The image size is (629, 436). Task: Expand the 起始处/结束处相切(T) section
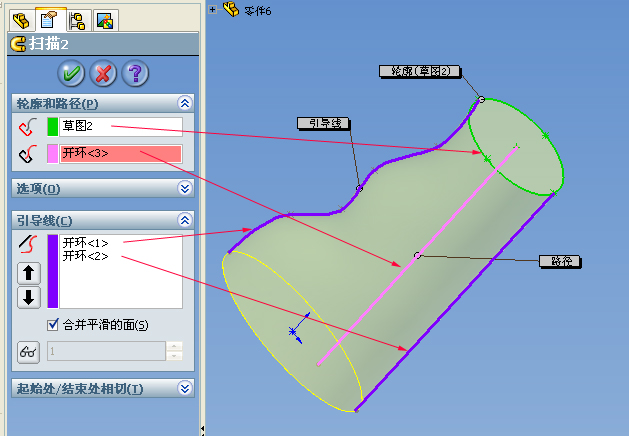pos(185,388)
